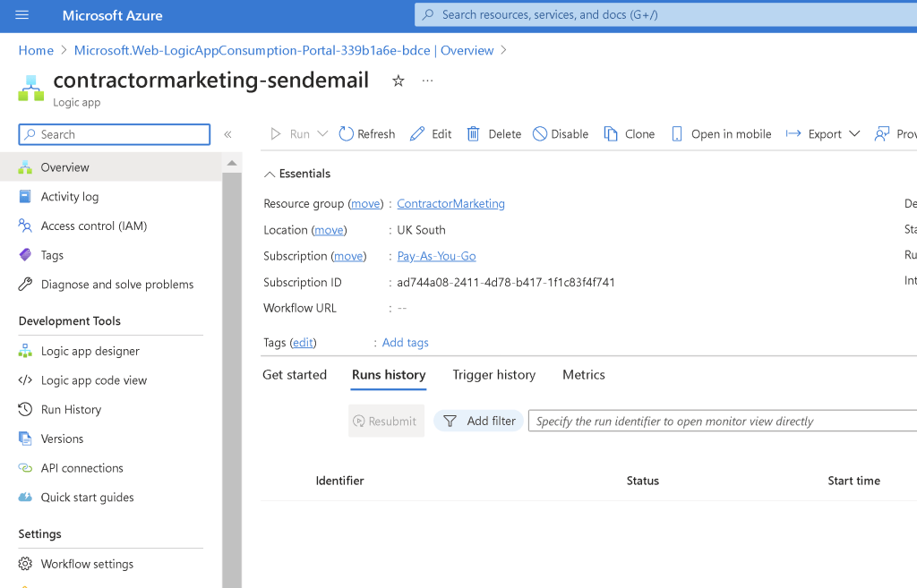Click the Microsoft Azure title
This screenshot has height=588, width=917.
coord(112,15)
